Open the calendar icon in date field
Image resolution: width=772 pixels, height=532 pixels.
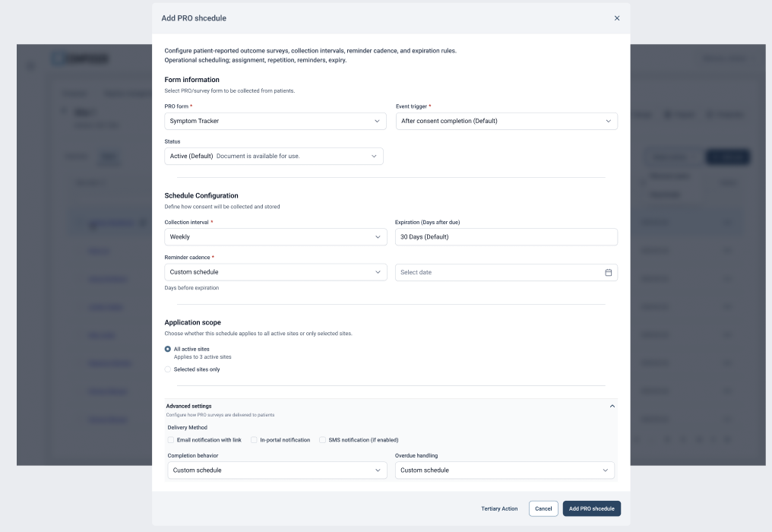[609, 272]
